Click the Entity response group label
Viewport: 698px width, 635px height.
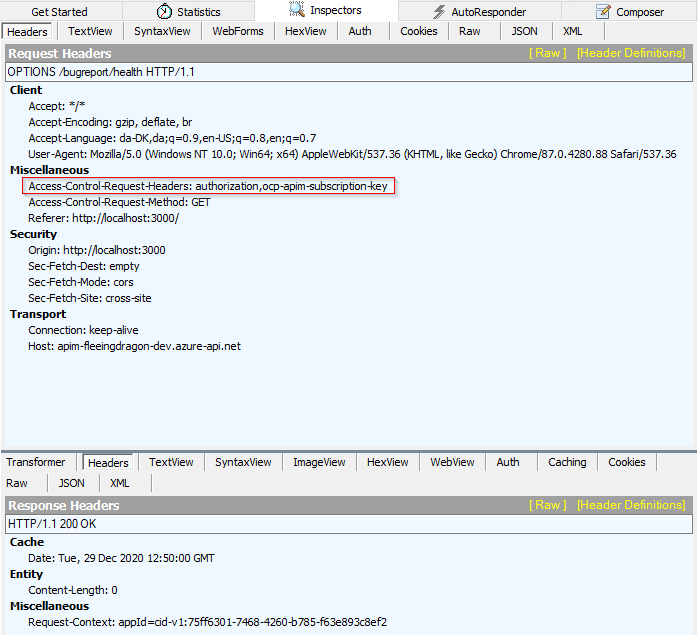[x=26, y=574]
